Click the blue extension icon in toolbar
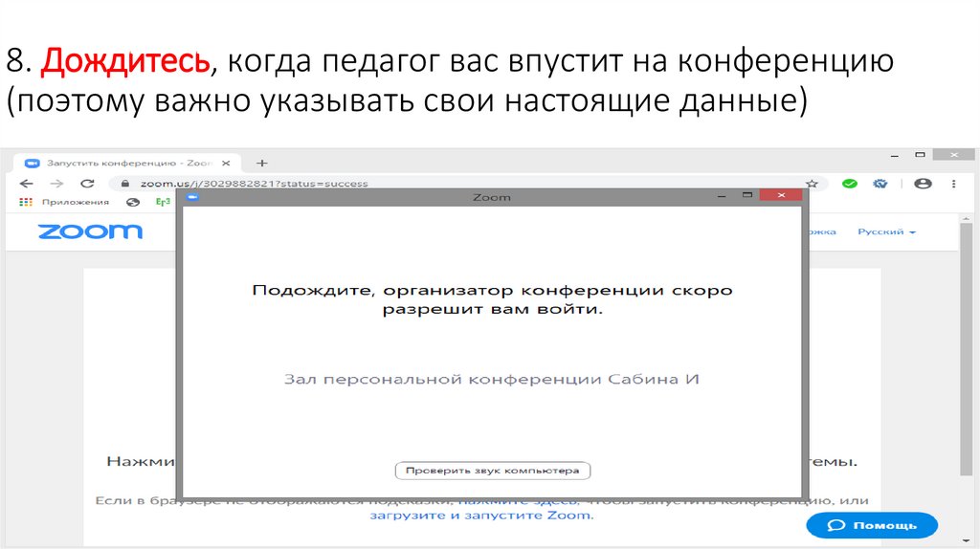This screenshot has width=980, height=549. click(x=880, y=184)
